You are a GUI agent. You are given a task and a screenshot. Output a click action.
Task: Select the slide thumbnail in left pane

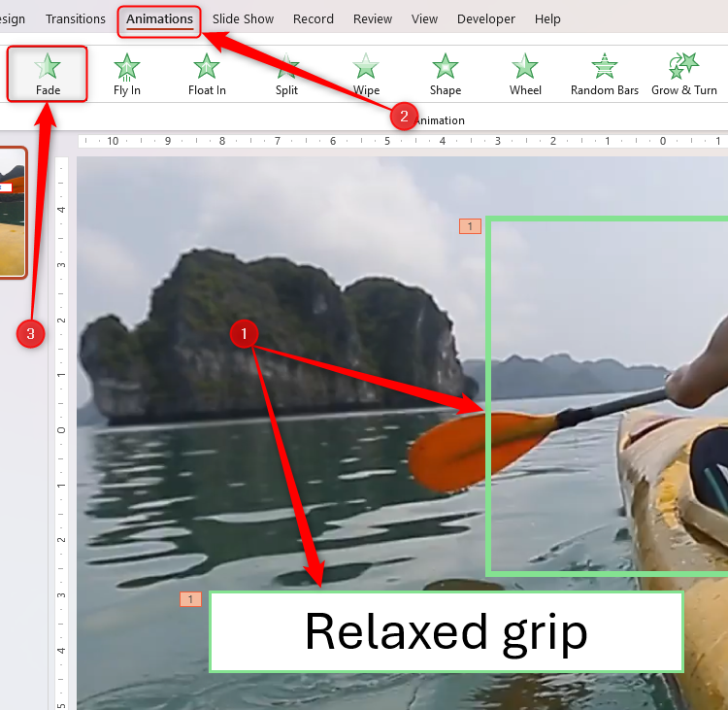tap(12, 214)
